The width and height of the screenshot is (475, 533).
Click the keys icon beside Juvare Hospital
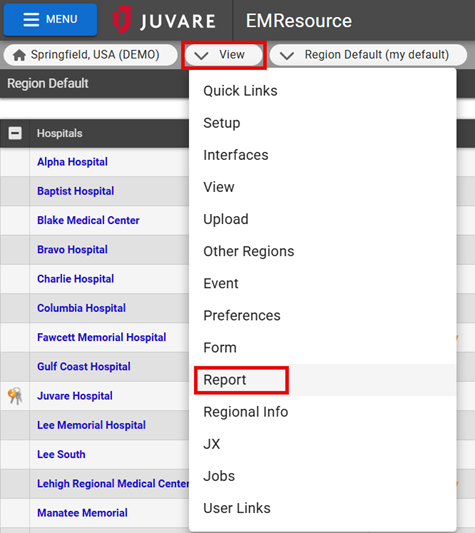pyautogui.click(x=15, y=396)
